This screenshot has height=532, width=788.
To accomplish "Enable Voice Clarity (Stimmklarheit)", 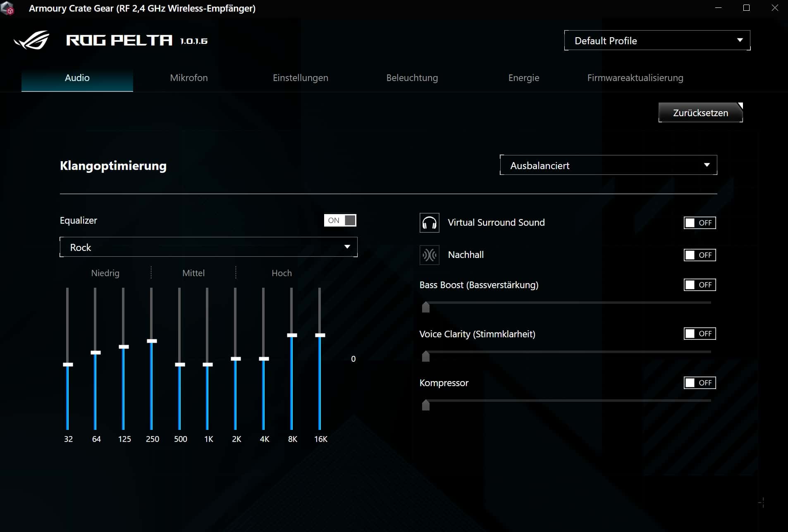I will tap(700, 334).
